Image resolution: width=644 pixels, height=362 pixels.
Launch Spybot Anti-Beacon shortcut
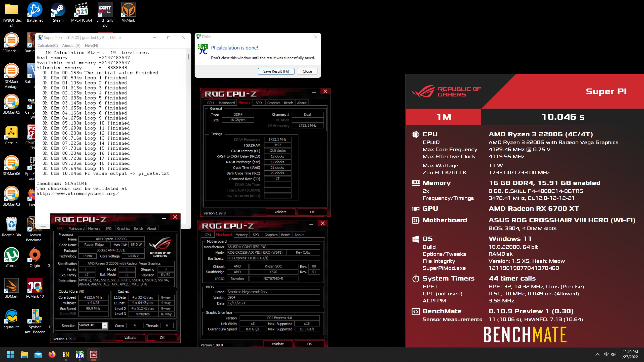(x=35, y=321)
